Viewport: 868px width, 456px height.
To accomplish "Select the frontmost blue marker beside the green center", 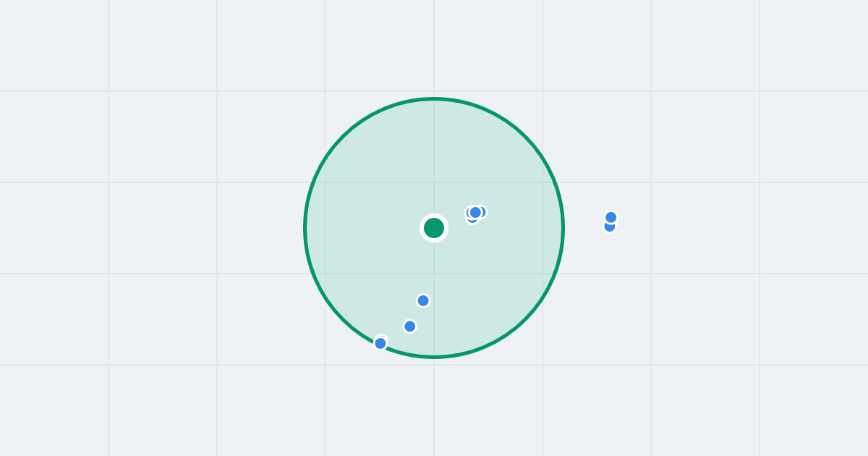I will tap(475, 212).
